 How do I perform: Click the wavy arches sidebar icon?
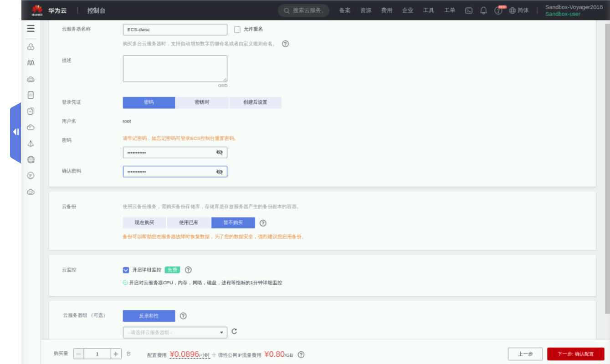tap(31, 63)
